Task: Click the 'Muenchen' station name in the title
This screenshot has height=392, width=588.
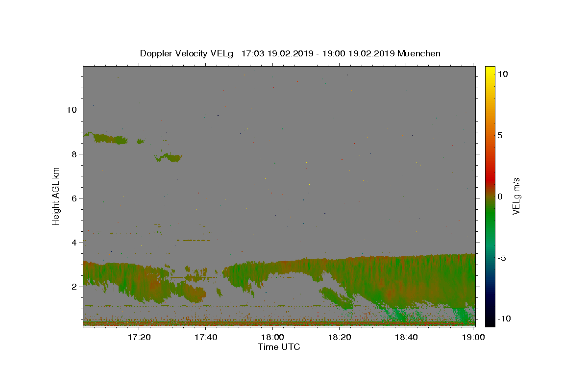Action: (x=419, y=53)
